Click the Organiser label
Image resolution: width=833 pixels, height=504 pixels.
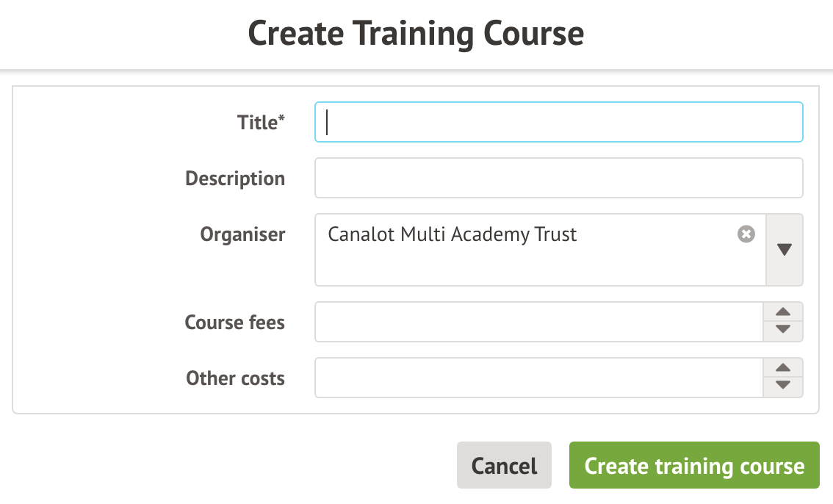(242, 234)
